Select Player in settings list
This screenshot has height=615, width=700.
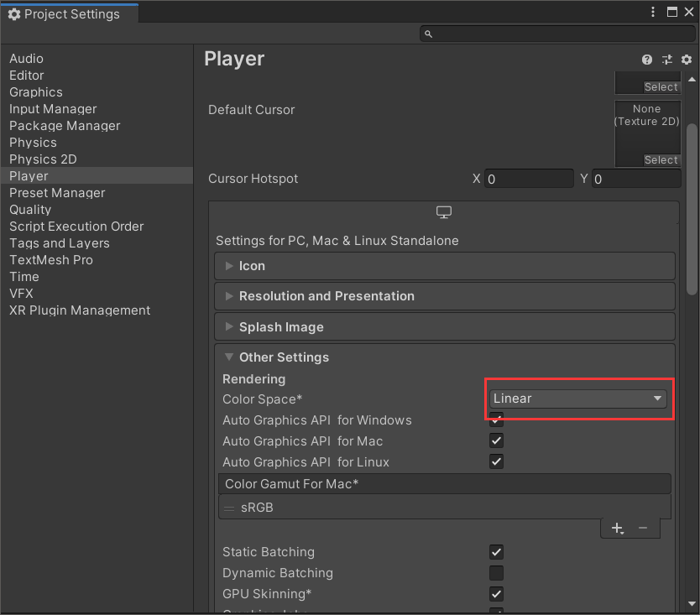coord(97,176)
